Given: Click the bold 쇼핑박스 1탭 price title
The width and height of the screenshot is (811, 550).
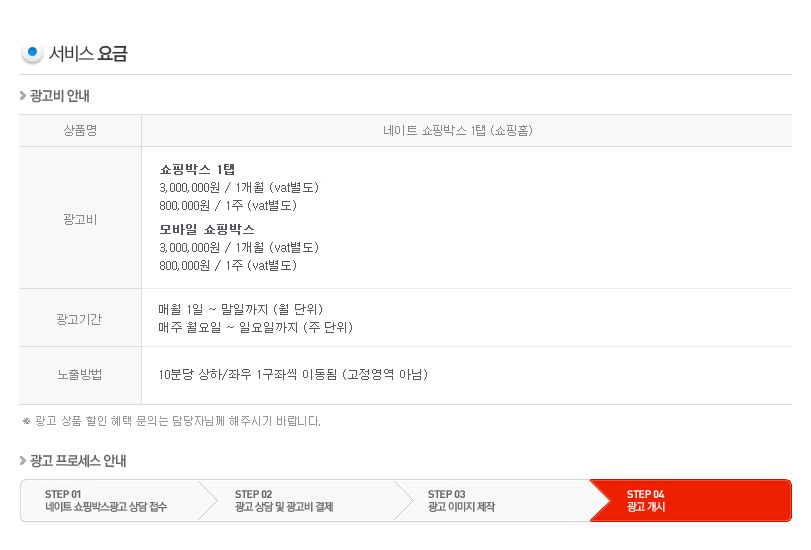Looking at the screenshot, I should pos(197,169).
